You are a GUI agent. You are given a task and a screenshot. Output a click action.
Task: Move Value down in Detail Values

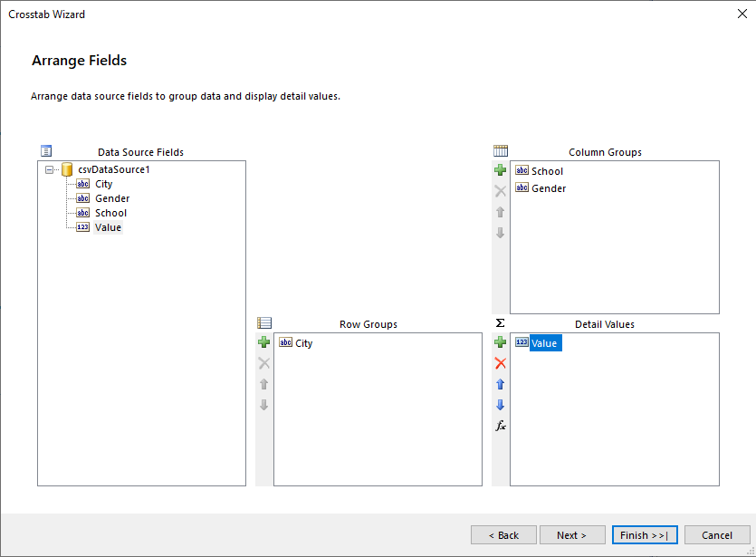tap(500, 405)
